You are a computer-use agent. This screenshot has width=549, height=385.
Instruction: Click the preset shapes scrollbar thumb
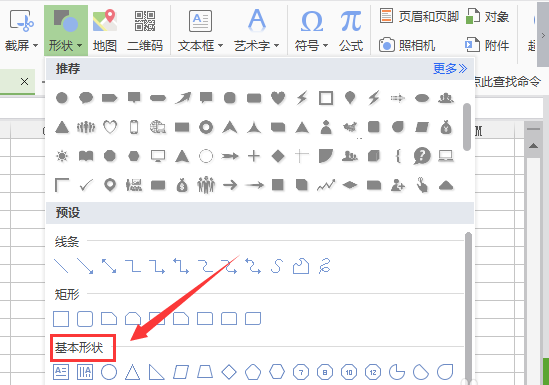pos(468,308)
